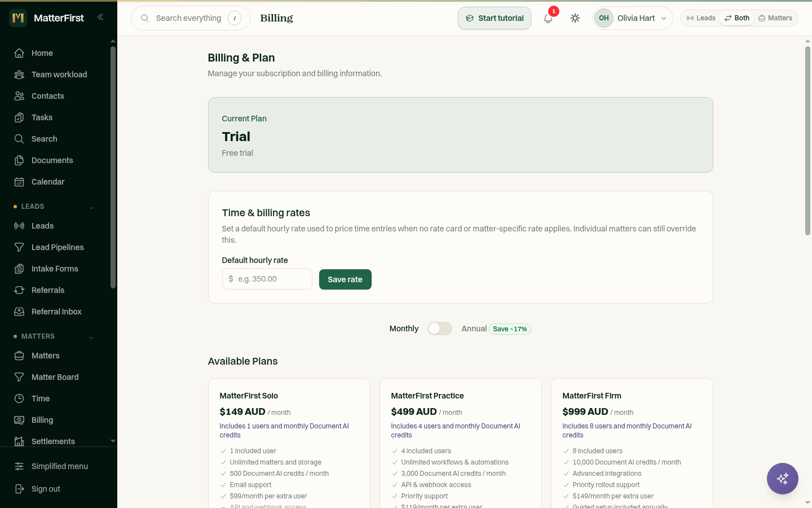
Task: Click the Default hourly rate field
Action: (267, 279)
